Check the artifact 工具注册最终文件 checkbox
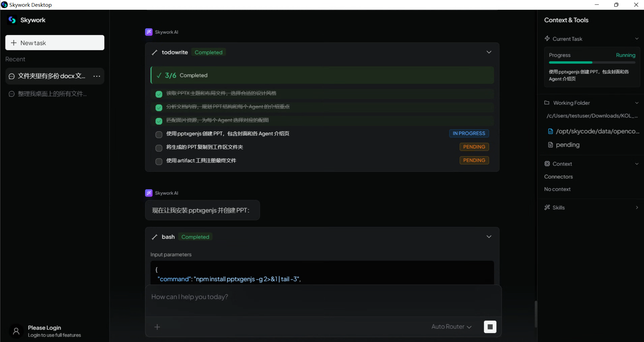 point(159,161)
